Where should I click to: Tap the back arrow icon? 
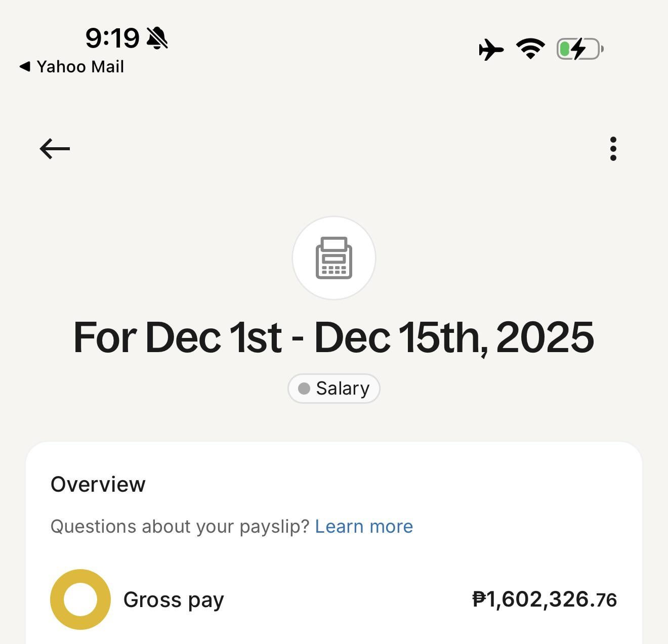[55, 149]
